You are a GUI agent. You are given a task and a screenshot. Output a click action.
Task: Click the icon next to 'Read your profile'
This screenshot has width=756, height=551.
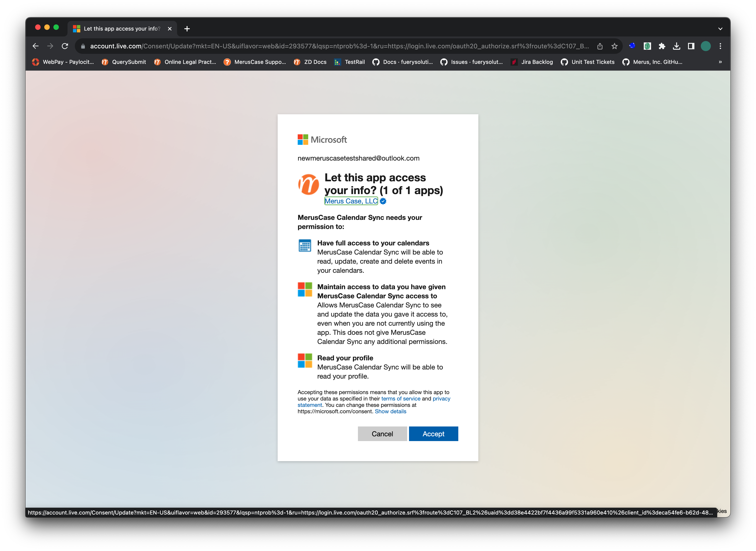click(x=305, y=361)
